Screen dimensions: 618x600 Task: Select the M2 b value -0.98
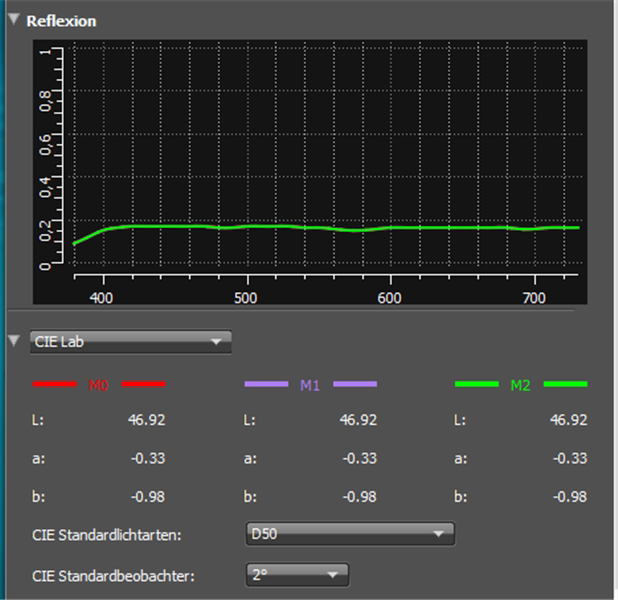[x=569, y=496]
